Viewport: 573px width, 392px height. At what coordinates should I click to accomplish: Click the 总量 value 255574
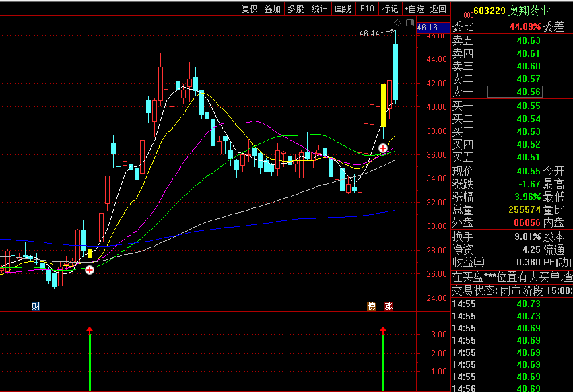point(525,209)
